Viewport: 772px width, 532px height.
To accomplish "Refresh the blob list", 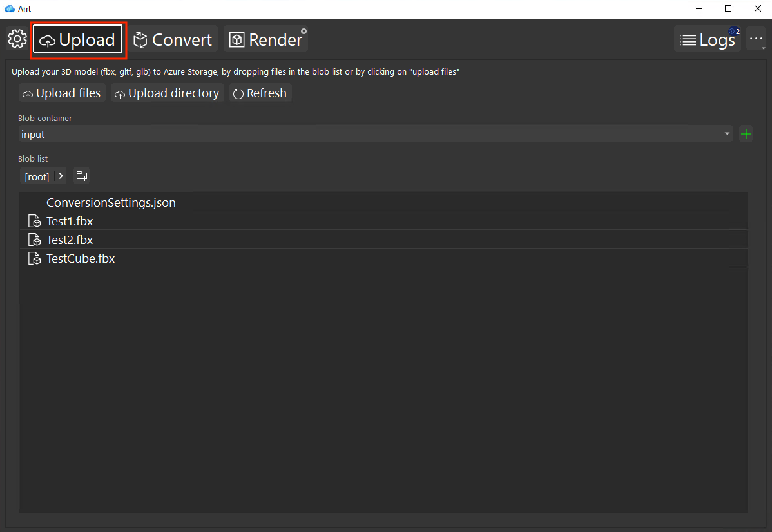I will click(260, 93).
